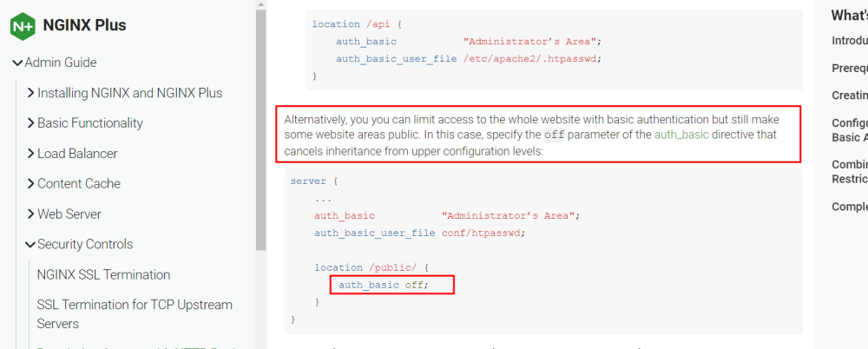Click the 'auth_basic off;' code line

pos(384,286)
